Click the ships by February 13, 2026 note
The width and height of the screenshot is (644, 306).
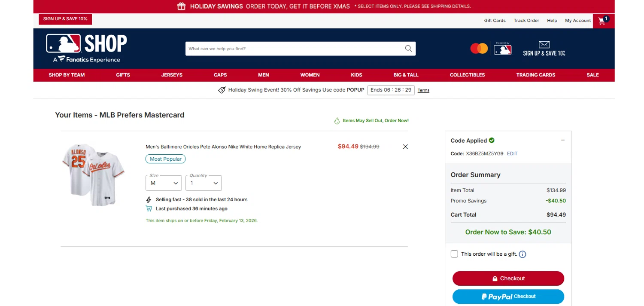tap(202, 220)
